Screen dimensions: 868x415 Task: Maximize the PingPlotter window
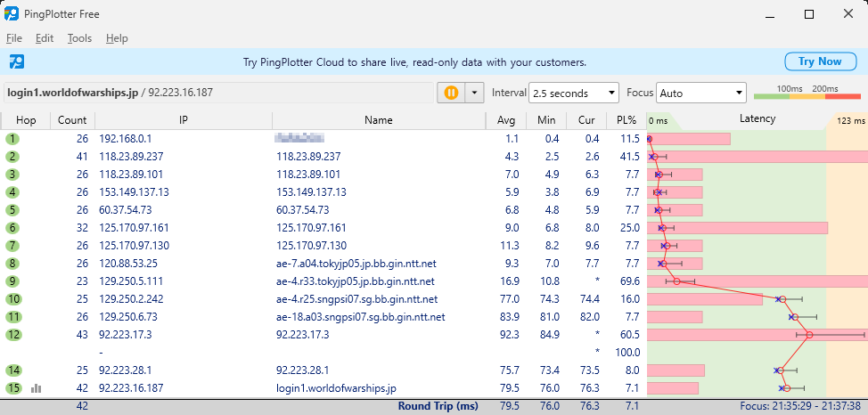(809, 14)
